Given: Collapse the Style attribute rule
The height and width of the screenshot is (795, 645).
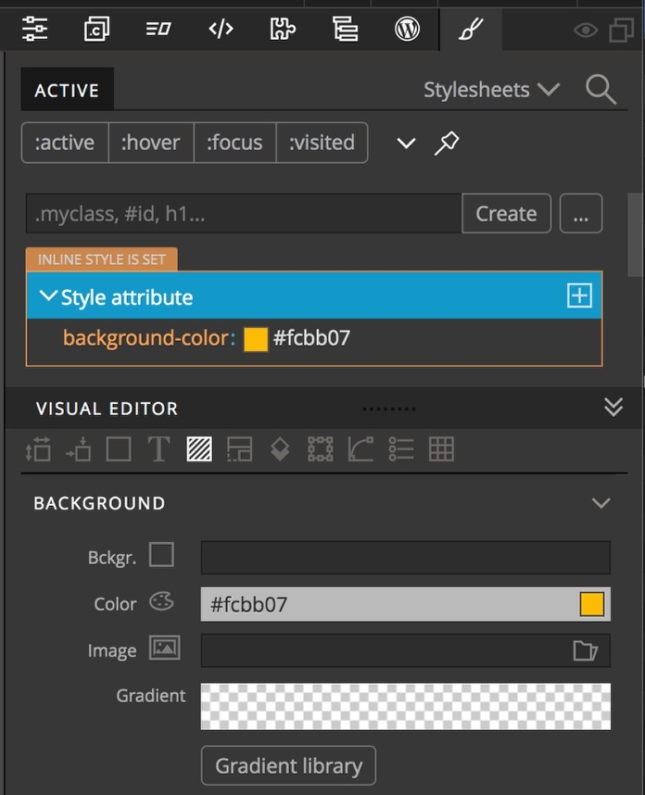Looking at the screenshot, I should click(48, 296).
